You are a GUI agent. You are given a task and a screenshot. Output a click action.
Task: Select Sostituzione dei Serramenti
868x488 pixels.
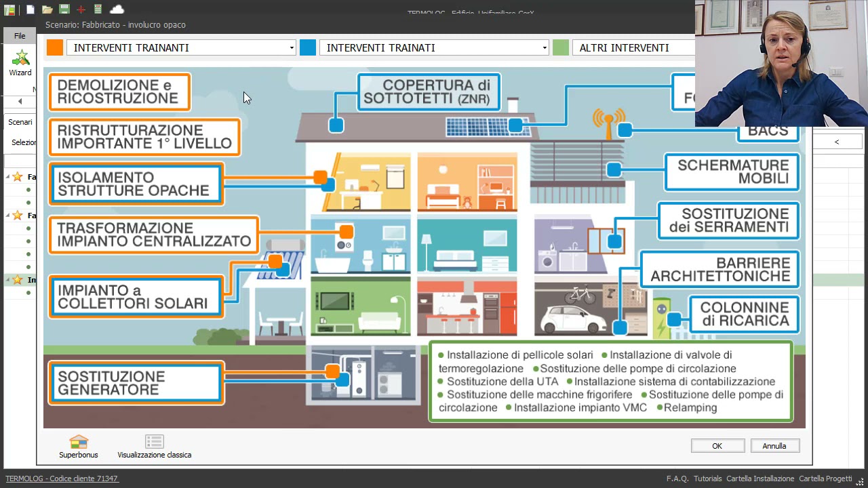(729, 220)
